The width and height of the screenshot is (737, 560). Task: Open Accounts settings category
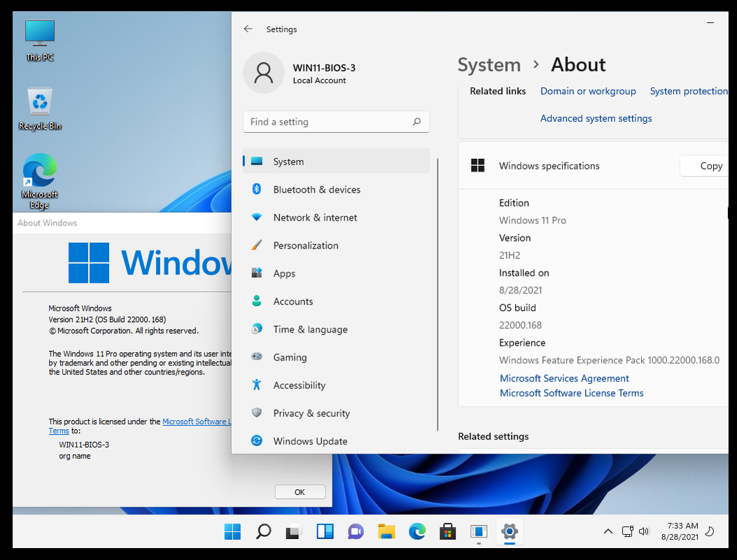pos(336,302)
